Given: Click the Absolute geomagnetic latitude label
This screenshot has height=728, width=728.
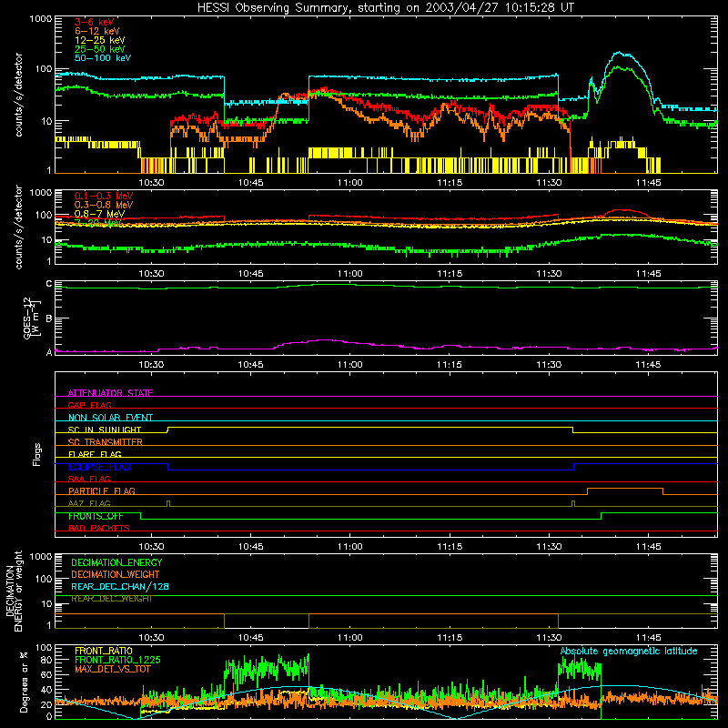Looking at the screenshot, I should pyautogui.click(x=629, y=652).
